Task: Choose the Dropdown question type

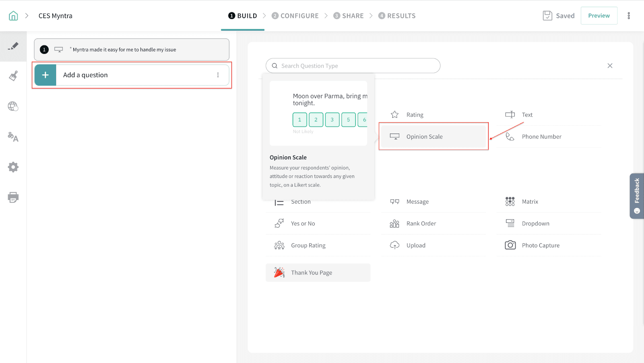Action: (x=535, y=224)
